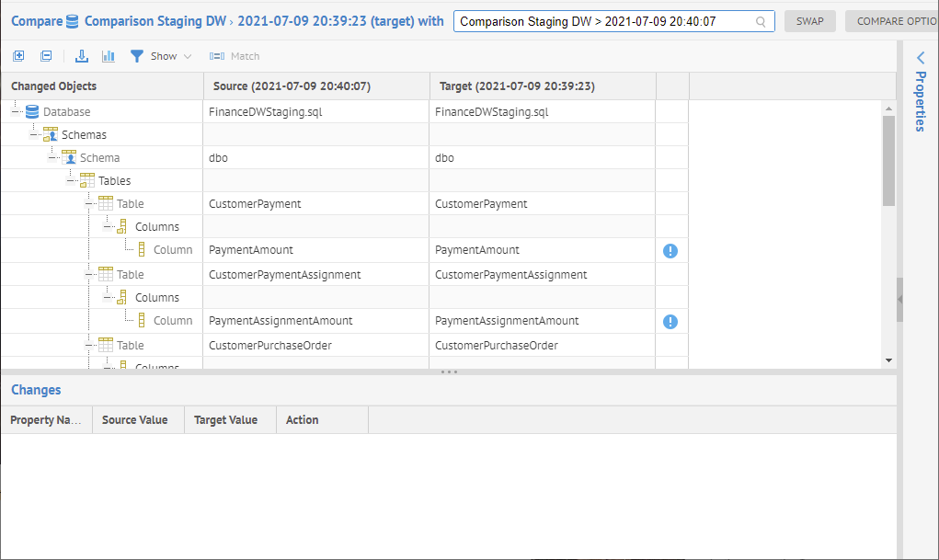
Task: Open the Show filter dropdown
Action: 162,56
